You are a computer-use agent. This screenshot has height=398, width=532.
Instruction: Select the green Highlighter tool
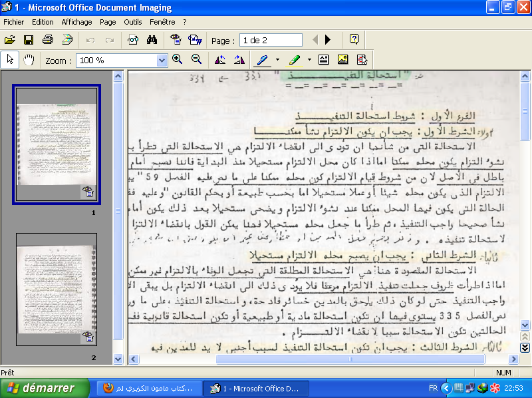click(294, 60)
